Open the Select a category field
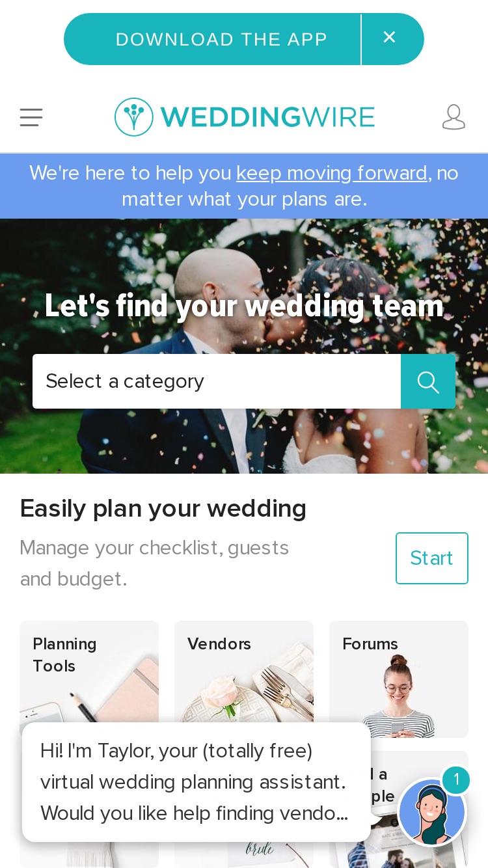Viewport: 488px width, 868px height. click(217, 381)
